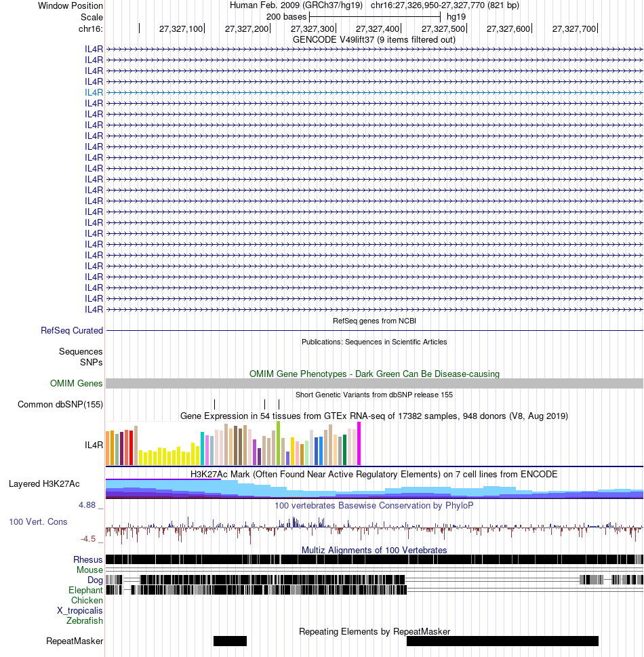644x657 pixels.
Task: Click the Rhesus alignment block row
Action: [374, 559]
